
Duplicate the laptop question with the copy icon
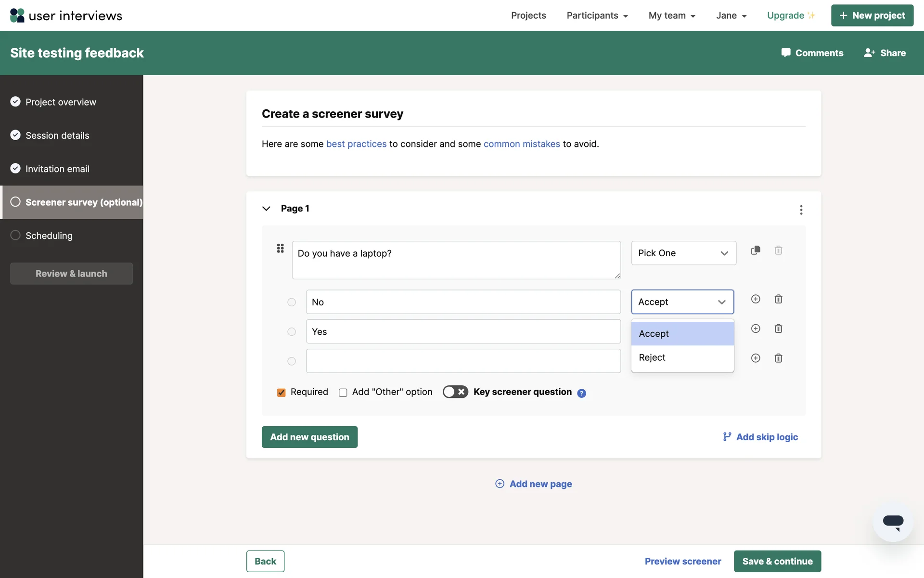coord(756,250)
